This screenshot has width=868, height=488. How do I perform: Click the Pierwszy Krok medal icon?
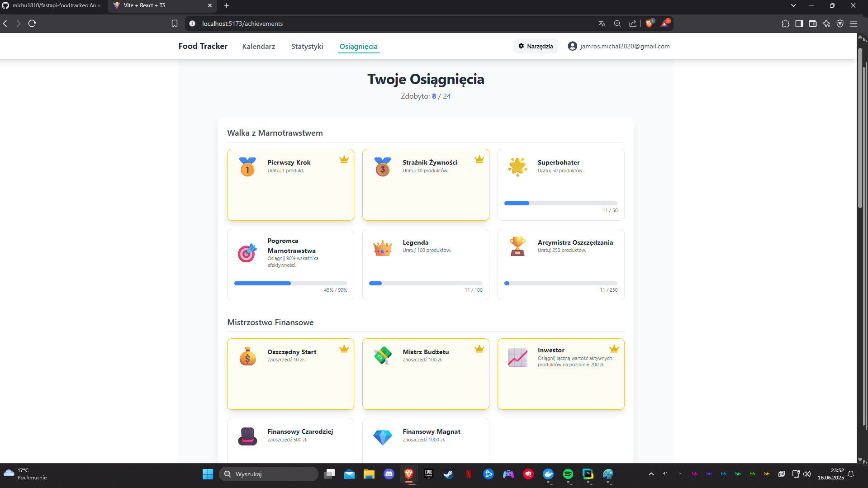point(247,167)
